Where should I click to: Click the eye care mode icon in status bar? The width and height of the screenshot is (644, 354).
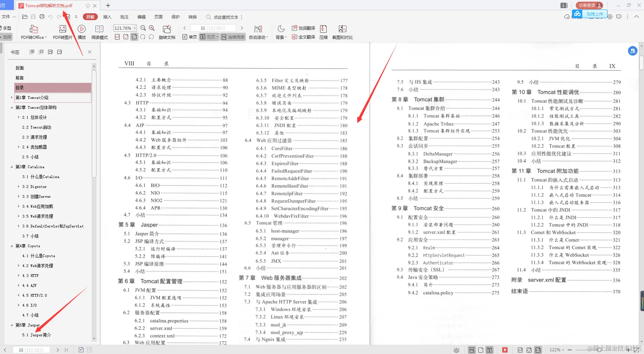click(456, 350)
